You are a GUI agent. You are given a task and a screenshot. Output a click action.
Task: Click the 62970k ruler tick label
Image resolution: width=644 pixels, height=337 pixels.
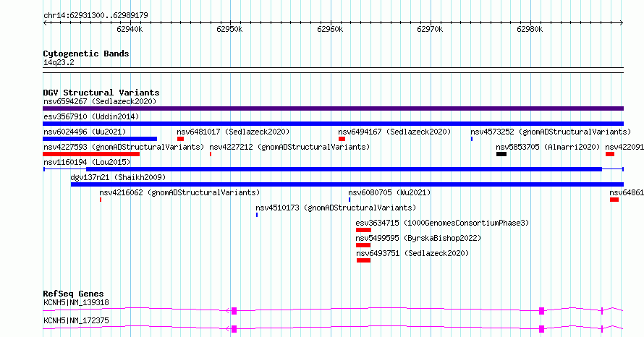pos(430,29)
